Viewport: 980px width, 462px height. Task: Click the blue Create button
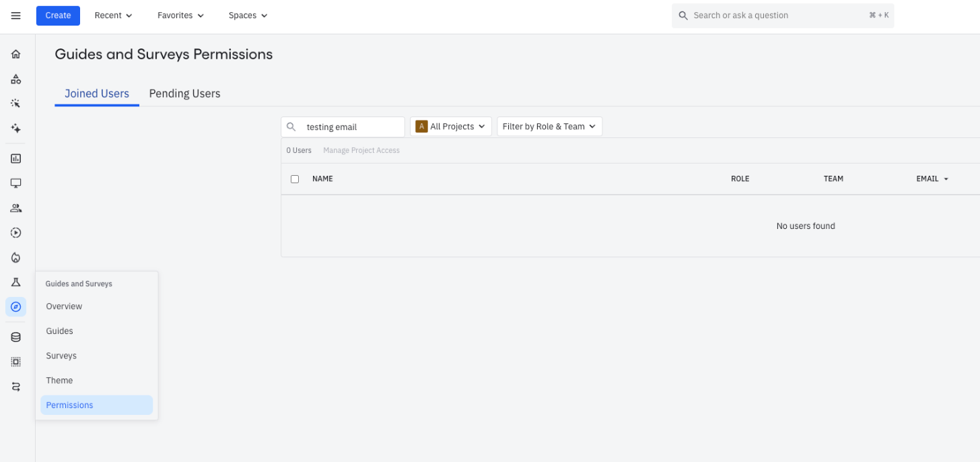(x=58, y=15)
